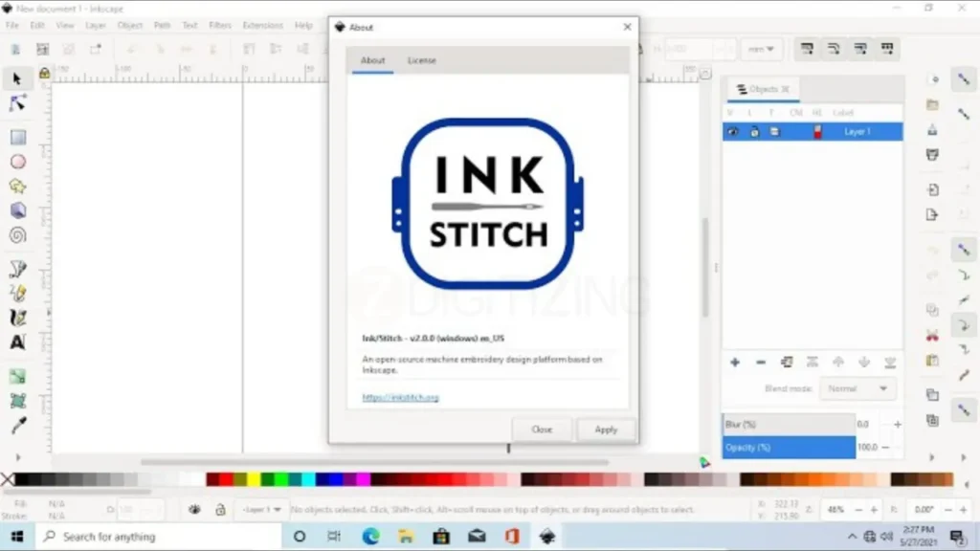Viewport: 980px width, 551px height.
Task: Select the Ellipse tool
Action: click(17, 163)
